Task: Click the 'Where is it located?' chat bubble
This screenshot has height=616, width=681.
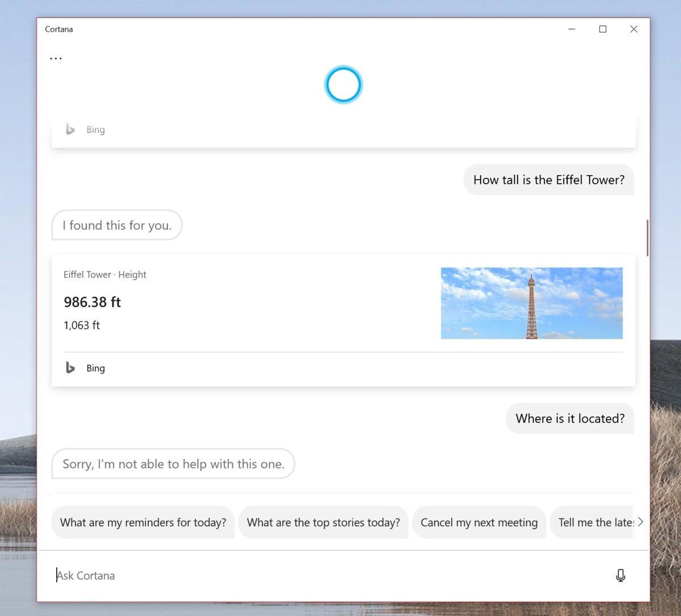Action: point(569,418)
